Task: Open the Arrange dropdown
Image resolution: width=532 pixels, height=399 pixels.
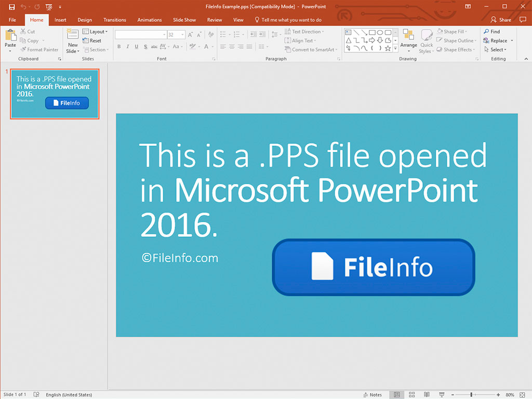Action: [x=408, y=42]
